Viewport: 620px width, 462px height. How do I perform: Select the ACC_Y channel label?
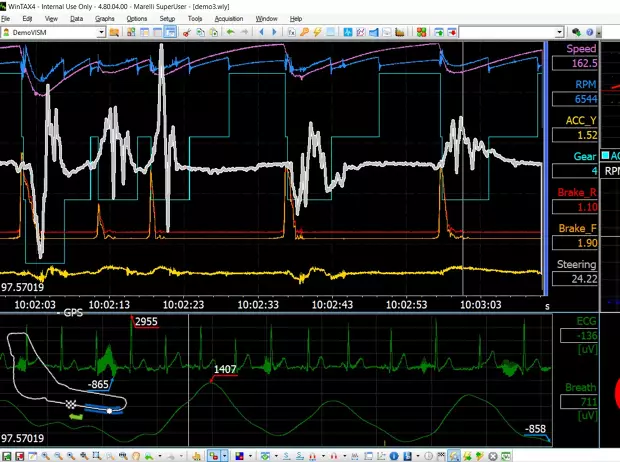[581, 120]
